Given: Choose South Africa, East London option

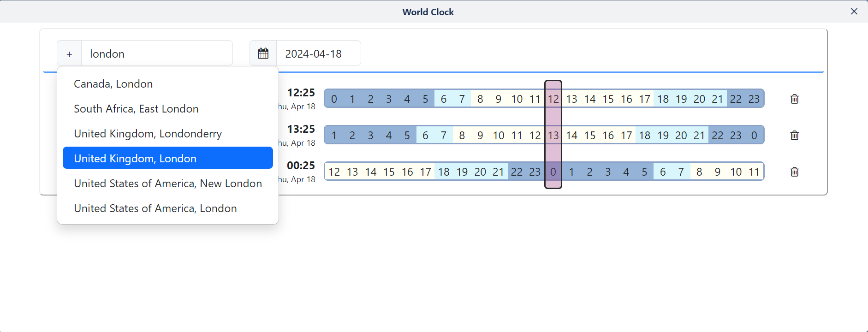Looking at the screenshot, I should tap(136, 109).
